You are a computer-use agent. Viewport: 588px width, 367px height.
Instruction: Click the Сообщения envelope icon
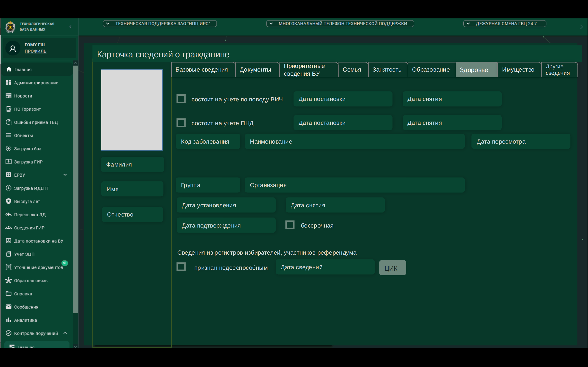9,307
